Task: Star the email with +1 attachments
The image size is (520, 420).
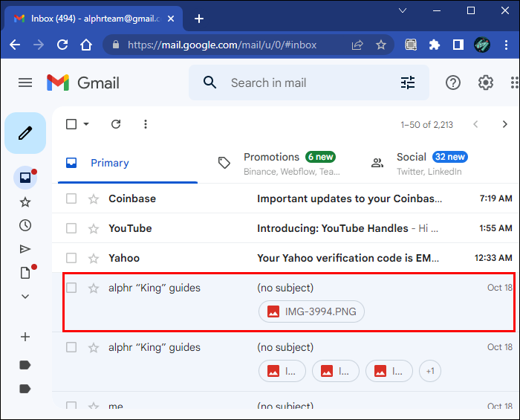Action: coord(94,347)
